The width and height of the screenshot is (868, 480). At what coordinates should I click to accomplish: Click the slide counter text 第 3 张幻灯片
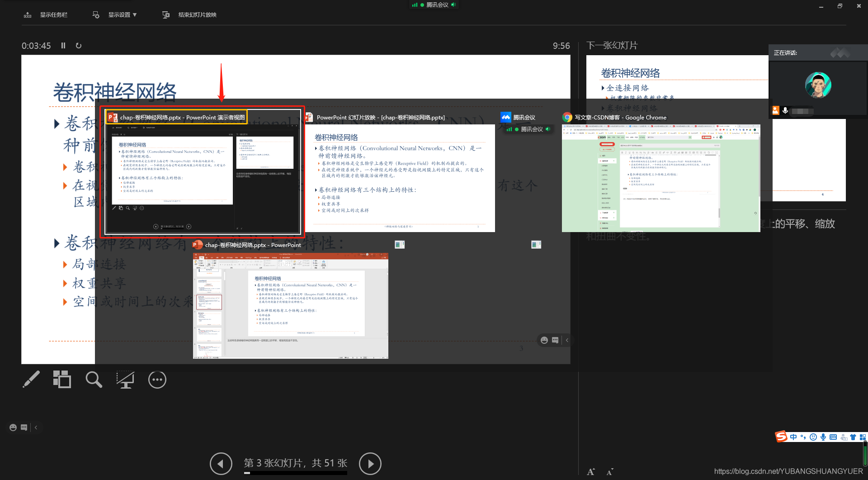[295, 463]
